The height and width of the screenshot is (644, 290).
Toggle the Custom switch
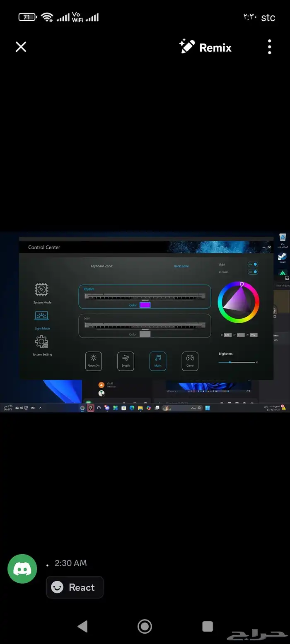(x=253, y=272)
